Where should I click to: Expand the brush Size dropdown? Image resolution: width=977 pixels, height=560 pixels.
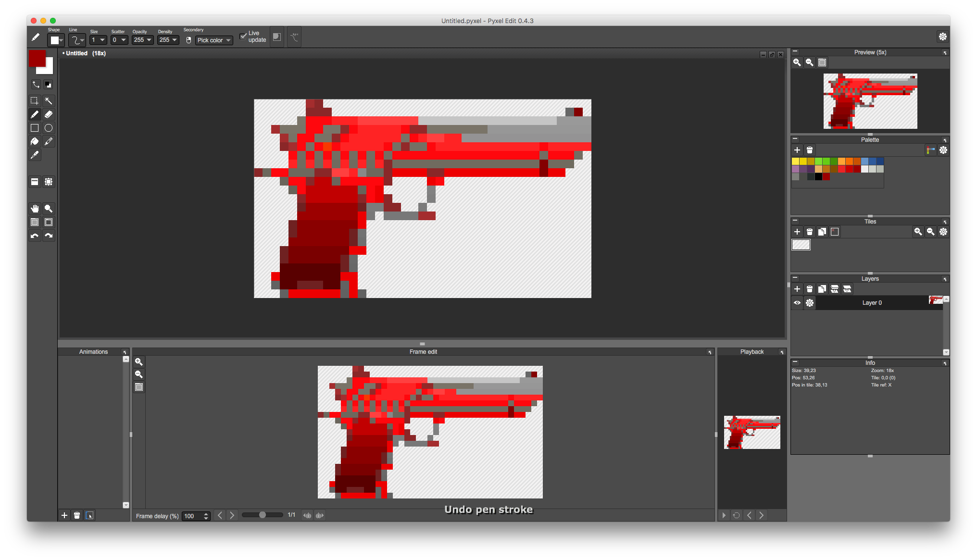(98, 40)
